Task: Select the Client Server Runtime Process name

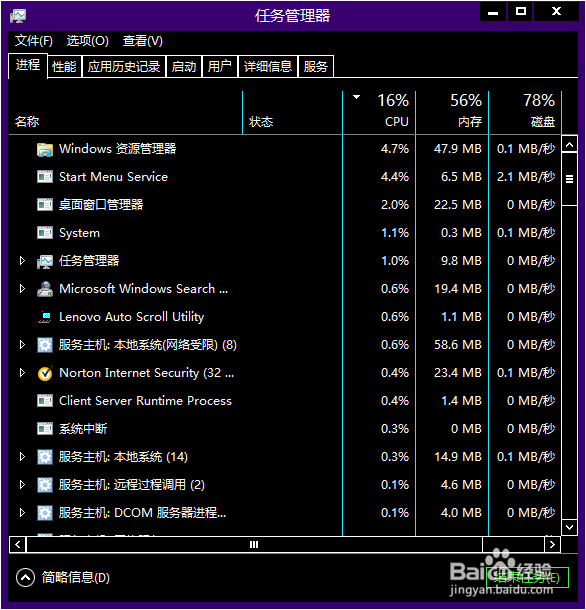Action: click(145, 401)
